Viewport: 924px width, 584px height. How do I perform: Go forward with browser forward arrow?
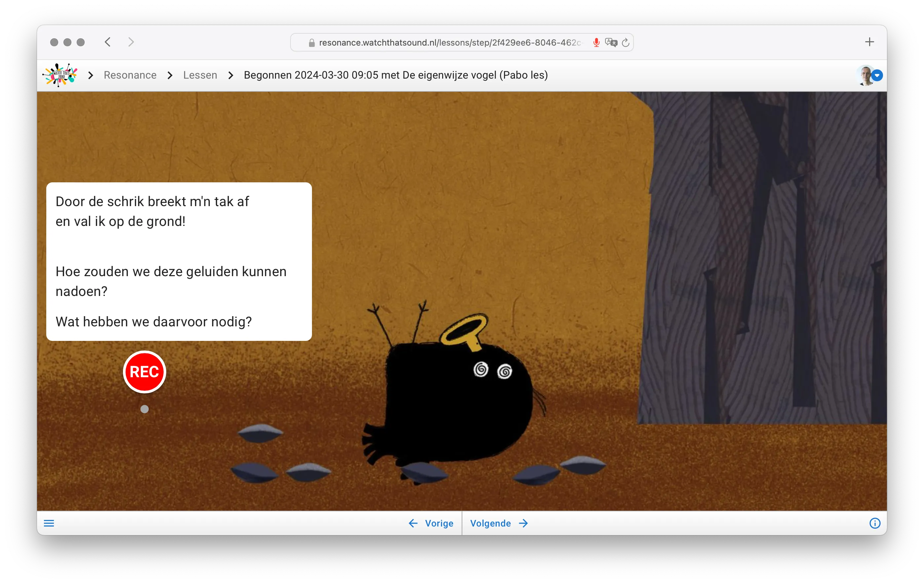point(131,42)
